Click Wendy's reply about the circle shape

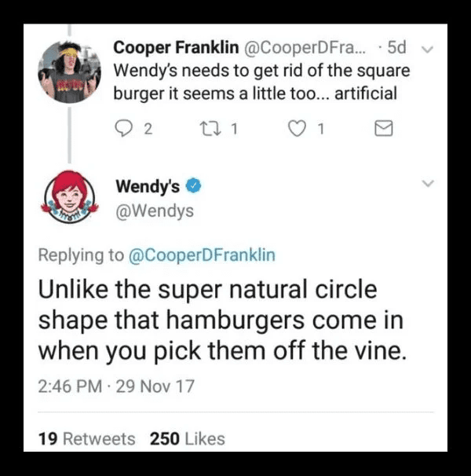click(222, 320)
